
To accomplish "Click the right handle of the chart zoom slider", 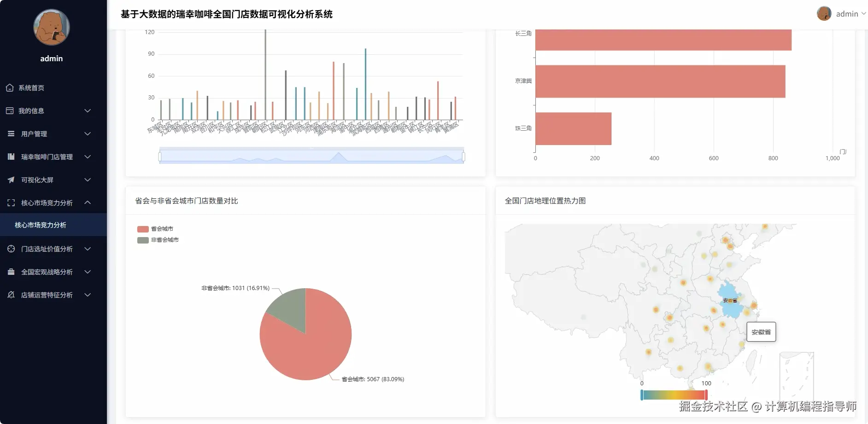I will tap(463, 157).
